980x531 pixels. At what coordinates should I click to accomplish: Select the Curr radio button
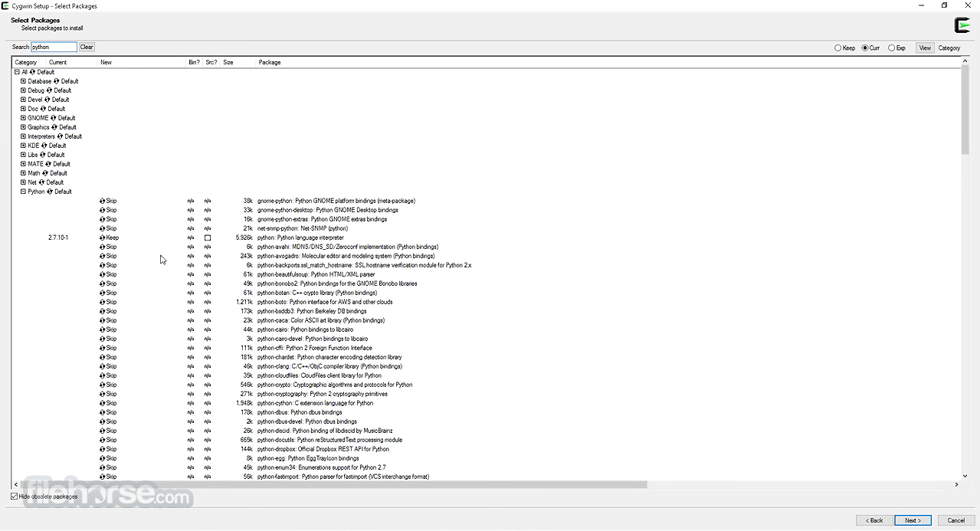tap(865, 48)
